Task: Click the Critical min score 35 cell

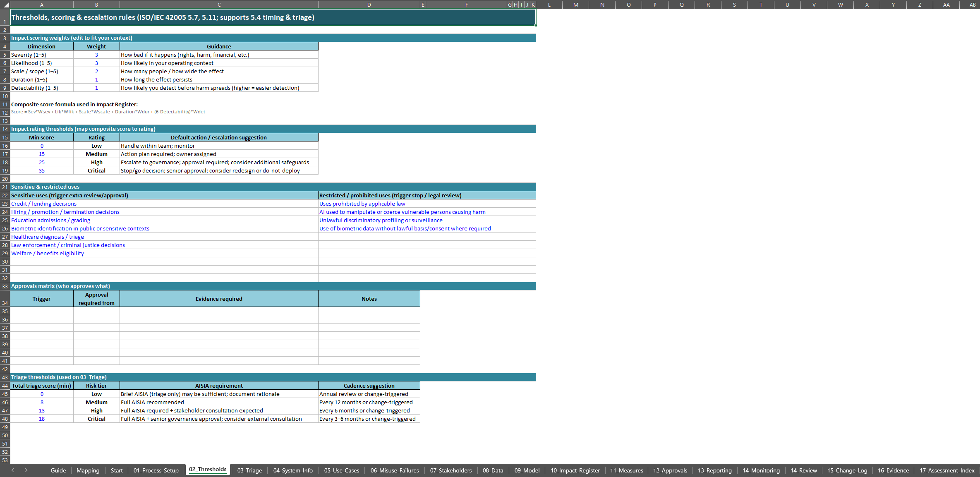Action: (42, 170)
